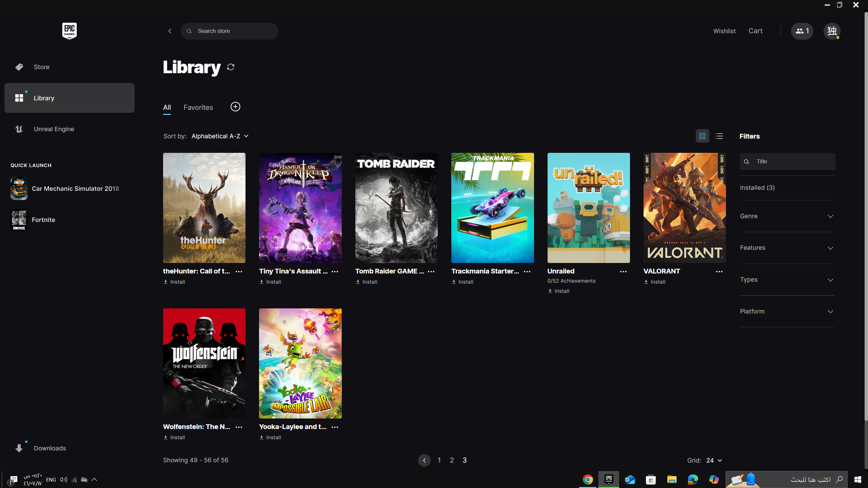Toggle the Installed (3) filter

[x=757, y=188]
